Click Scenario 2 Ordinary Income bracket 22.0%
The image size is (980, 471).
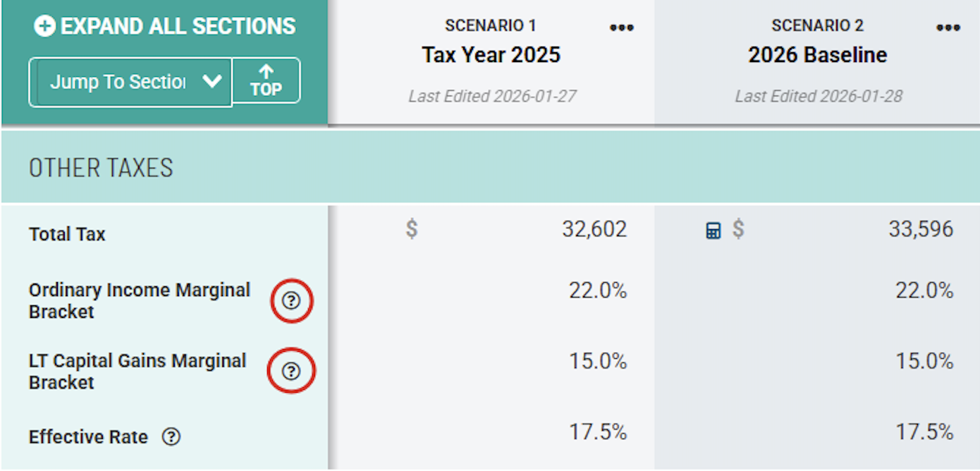924,290
